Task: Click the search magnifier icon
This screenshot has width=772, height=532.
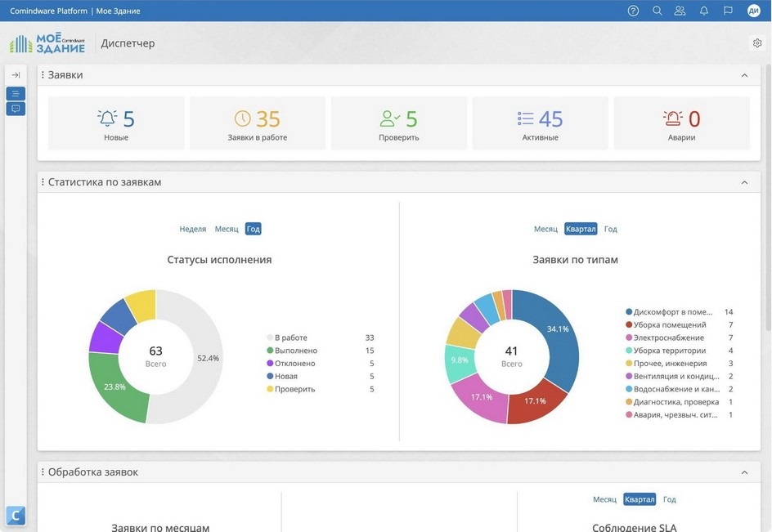Action: click(657, 11)
